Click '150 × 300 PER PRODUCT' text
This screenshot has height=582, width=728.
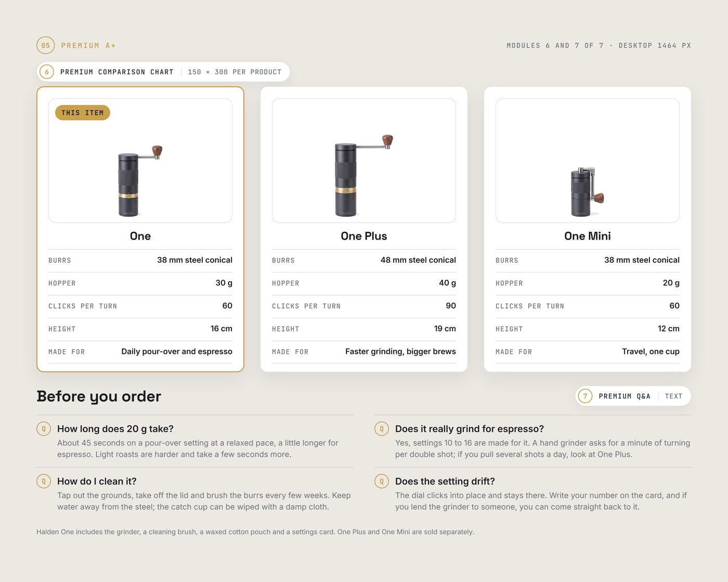235,72
